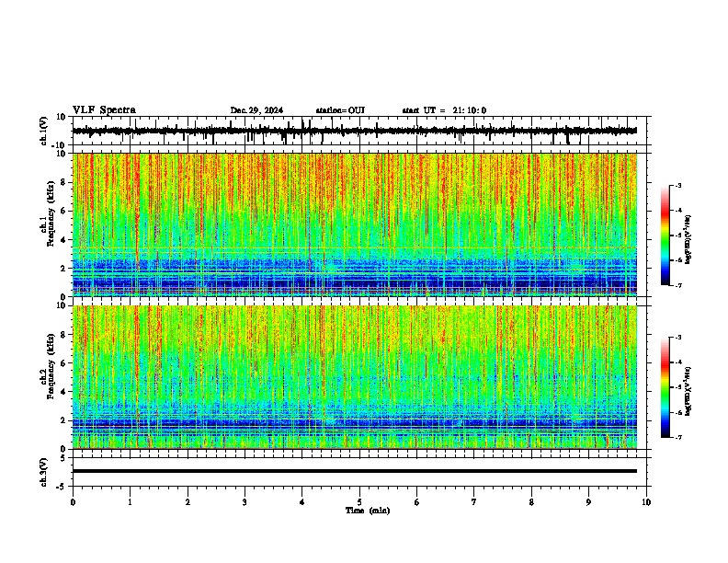728x563 pixels.
Task: Click the ch.1(V) waveform axis label
Action: click(43, 131)
